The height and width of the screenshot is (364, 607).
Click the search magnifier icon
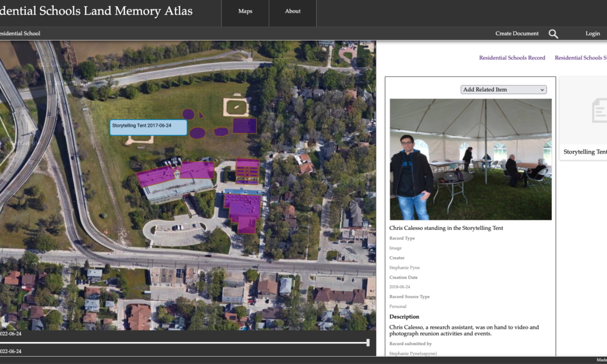pos(553,34)
